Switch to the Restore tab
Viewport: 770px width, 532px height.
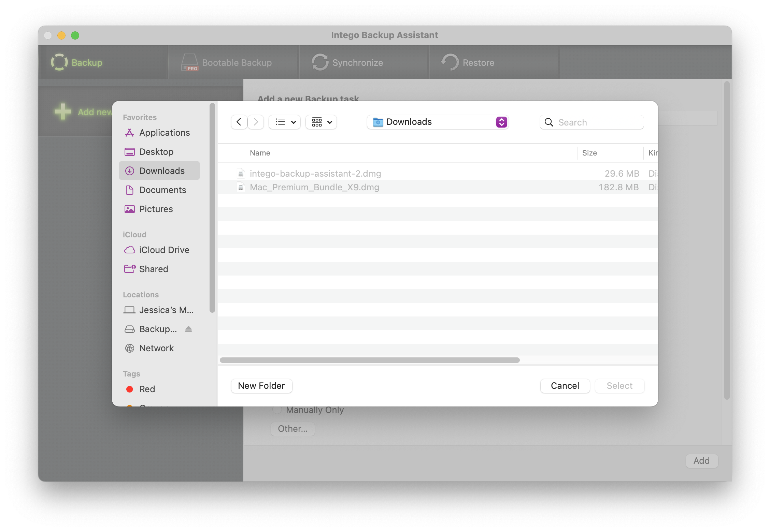click(x=494, y=62)
